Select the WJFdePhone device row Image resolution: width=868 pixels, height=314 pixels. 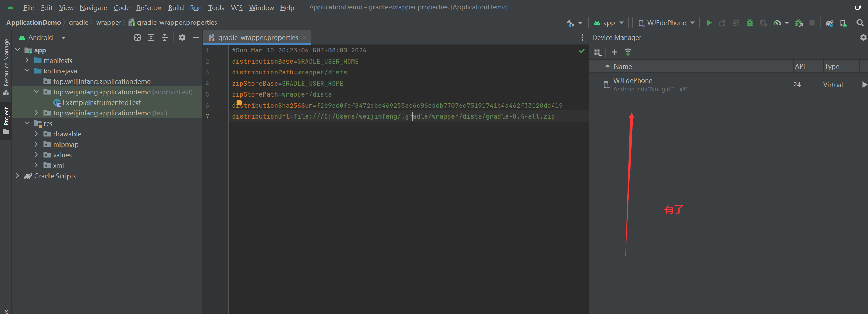[x=728, y=85]
